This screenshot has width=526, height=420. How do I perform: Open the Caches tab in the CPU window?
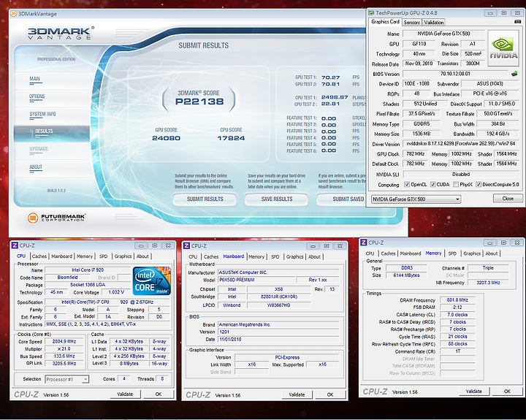39,256
